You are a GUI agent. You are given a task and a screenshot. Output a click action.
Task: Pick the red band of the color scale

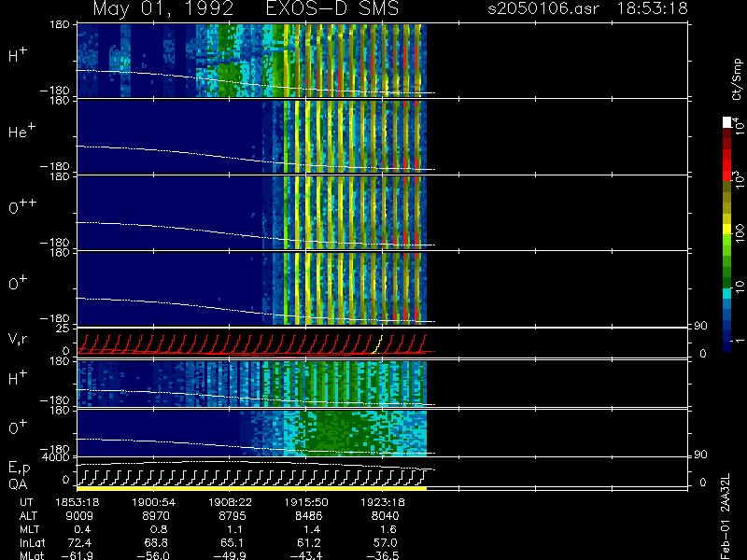pyautogui.click(x=727, y=164)
